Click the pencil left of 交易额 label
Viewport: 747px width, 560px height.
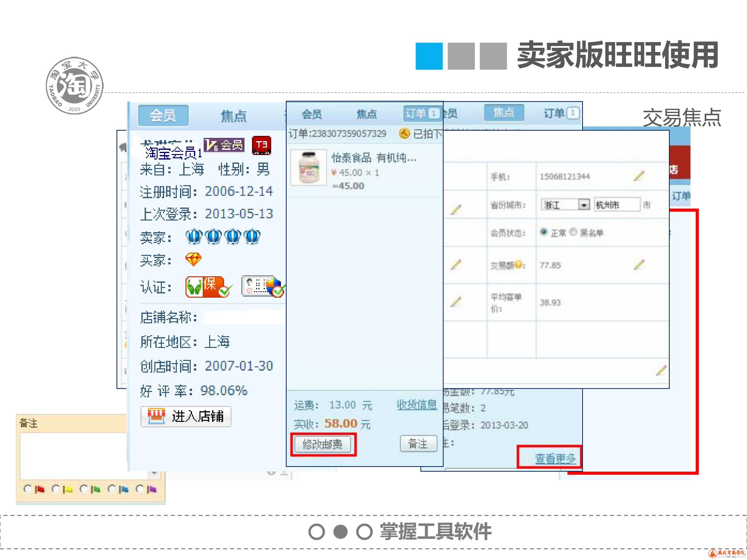pyautogui.click(x=456, y=264)
